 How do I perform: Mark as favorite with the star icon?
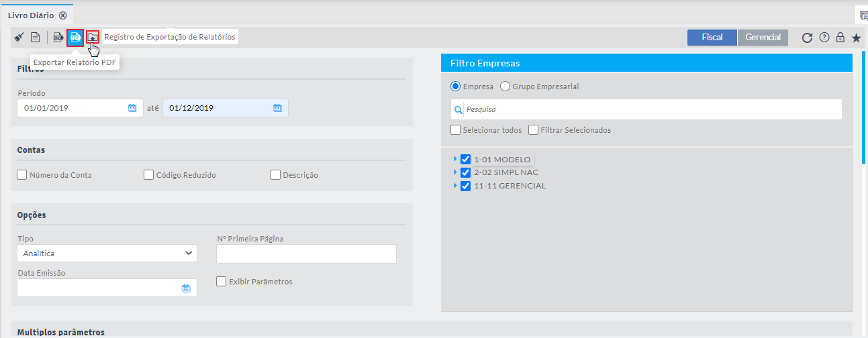pyautogui.click(x=856, y=38)
